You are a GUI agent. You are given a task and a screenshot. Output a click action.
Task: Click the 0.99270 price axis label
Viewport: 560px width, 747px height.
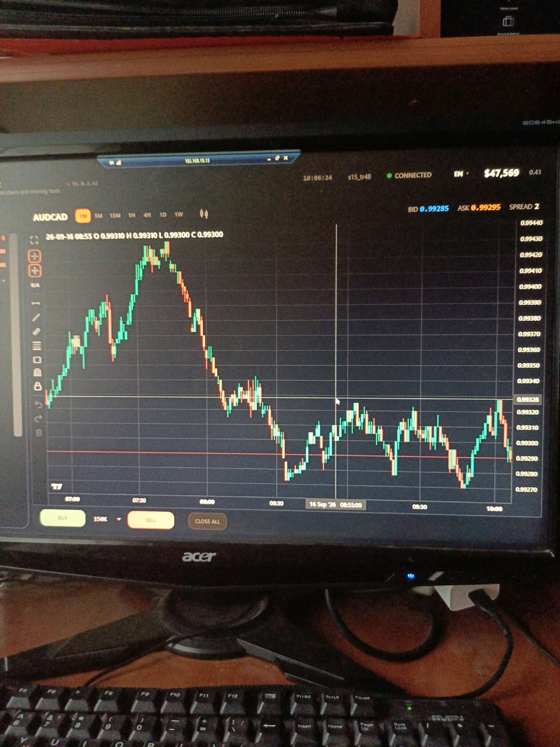(526, 489)
